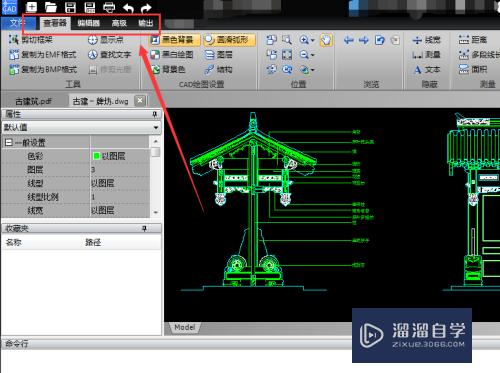Redo the last action
500x373 pixels.
click(146, 7)
